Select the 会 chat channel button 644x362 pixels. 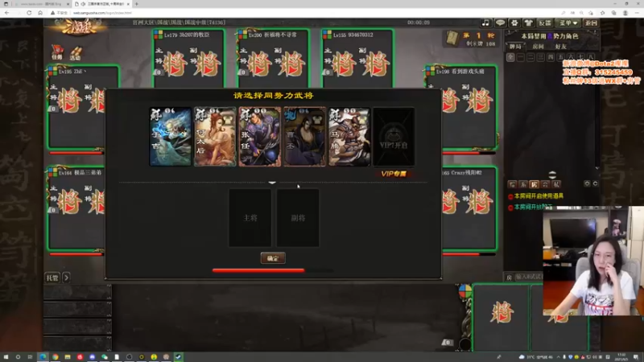545,184
